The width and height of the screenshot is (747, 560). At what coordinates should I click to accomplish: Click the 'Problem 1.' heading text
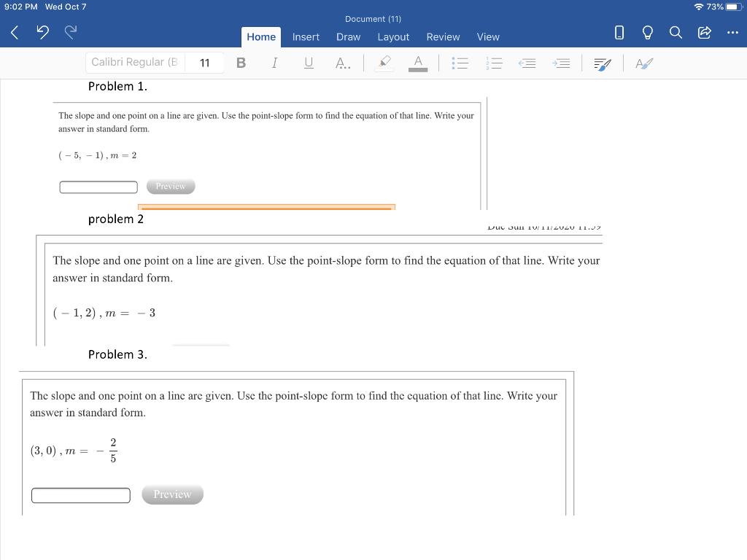pos(117,86)
